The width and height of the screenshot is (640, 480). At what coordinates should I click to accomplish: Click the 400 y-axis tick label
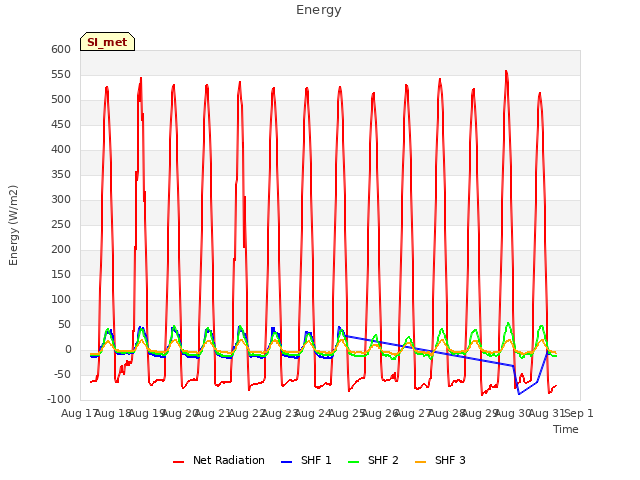pyautogui.click(x=61, y=149)
